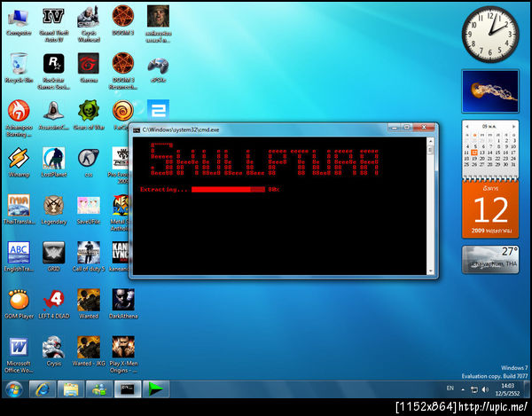The height and width of the screenshot is (416, 532).
Task: Click the SaveUFile desktop icon
Action: click(89, 209)
